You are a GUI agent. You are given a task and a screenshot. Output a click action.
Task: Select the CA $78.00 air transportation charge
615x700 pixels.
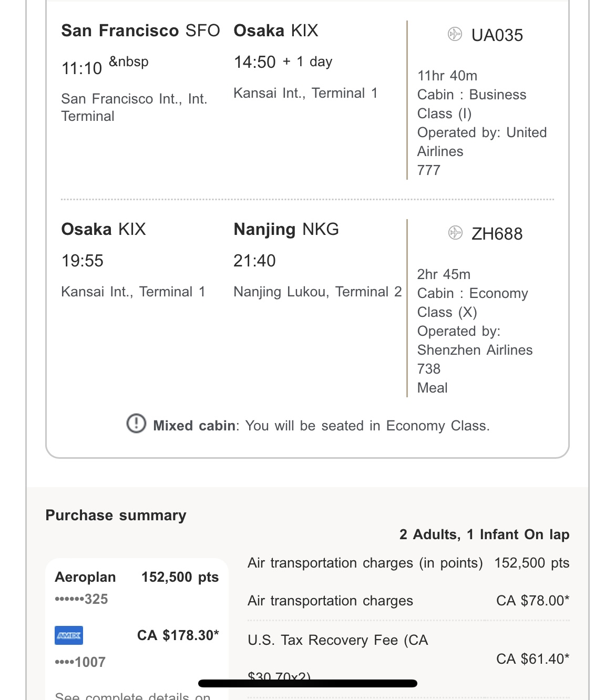[x=532, y=601]
